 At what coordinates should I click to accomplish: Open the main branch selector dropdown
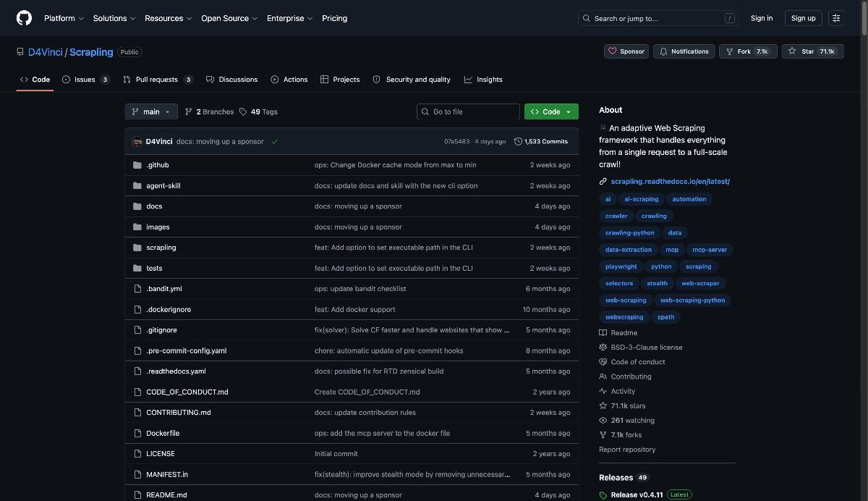(151, 111)
